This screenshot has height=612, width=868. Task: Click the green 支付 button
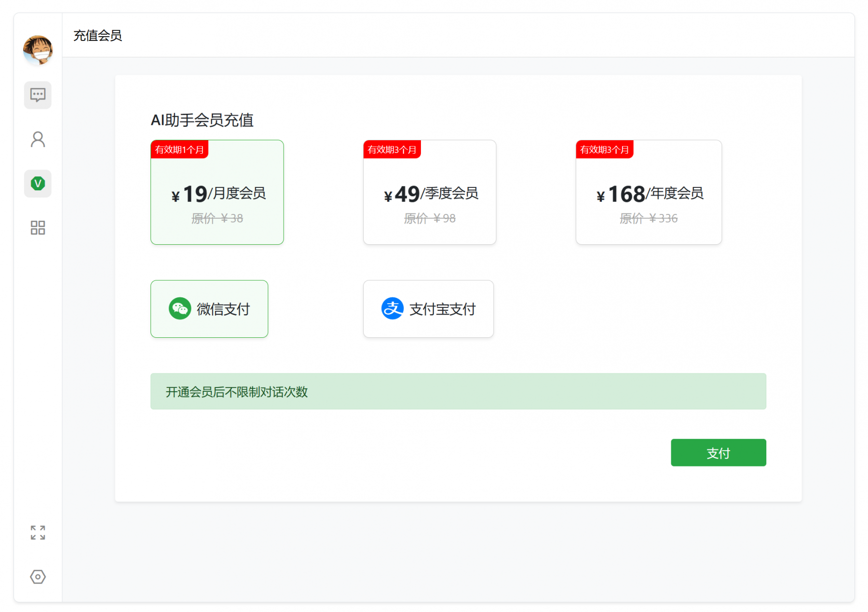pos(719,452)
